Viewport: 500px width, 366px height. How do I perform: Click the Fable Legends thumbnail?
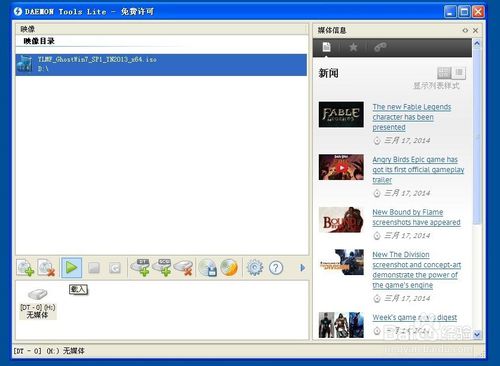click(x=341, y=114)
